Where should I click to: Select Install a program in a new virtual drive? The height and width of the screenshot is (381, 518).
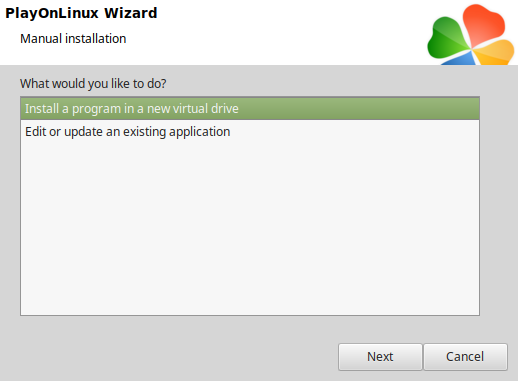(250, 109)
